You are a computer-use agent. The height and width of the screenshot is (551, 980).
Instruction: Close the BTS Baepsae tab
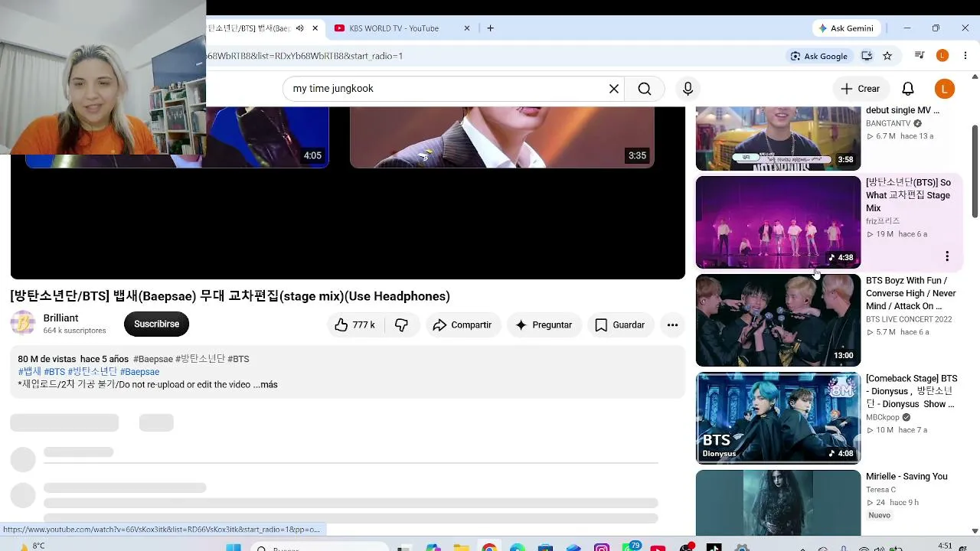click(315, 28)
